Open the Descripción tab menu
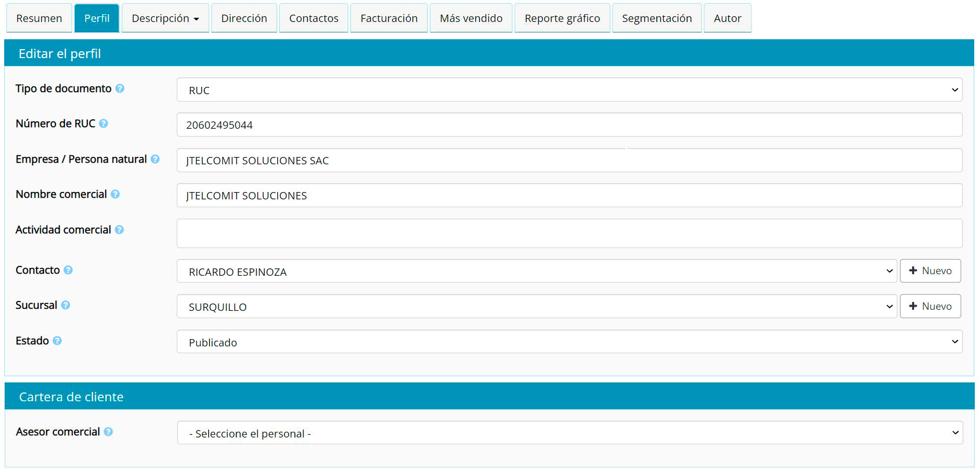Viewport: 980px width, 472px height. (x=165, y=18)
